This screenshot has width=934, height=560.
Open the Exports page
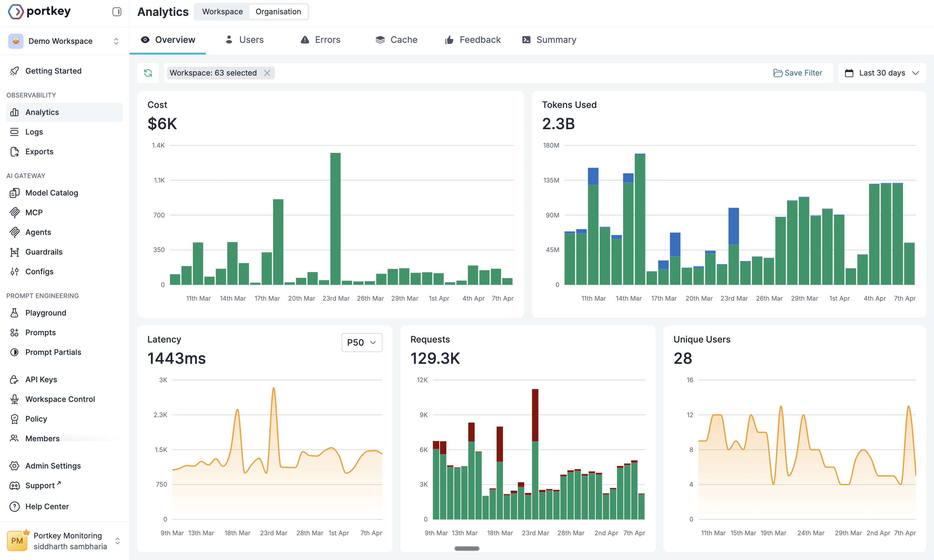pos(39,151)
